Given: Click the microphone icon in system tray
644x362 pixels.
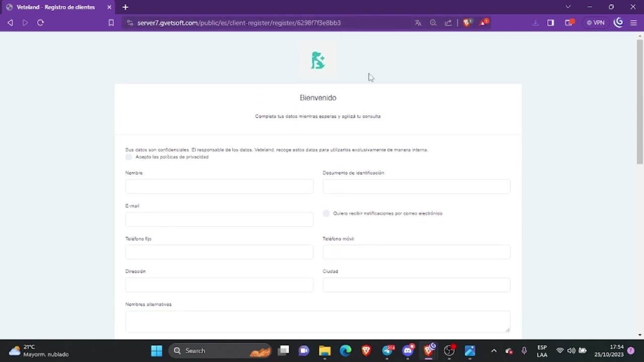Looking at the screenshot, I should [524, 350].
